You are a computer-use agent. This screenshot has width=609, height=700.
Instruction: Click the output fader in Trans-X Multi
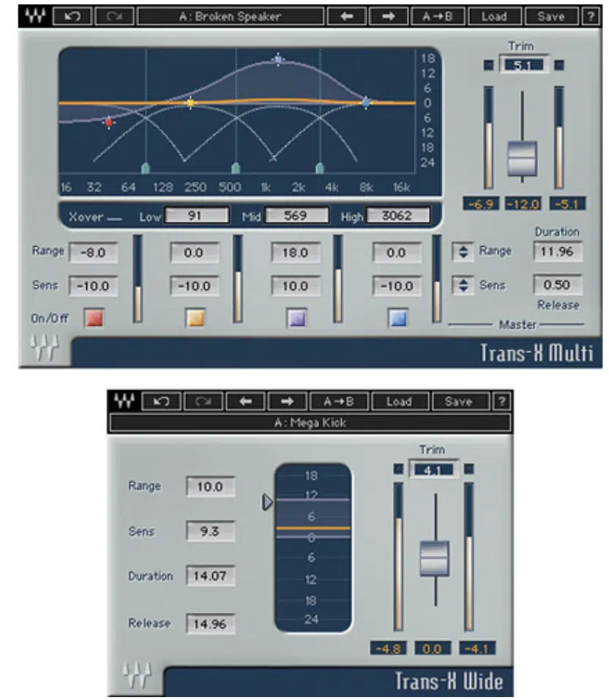[522, 158]
